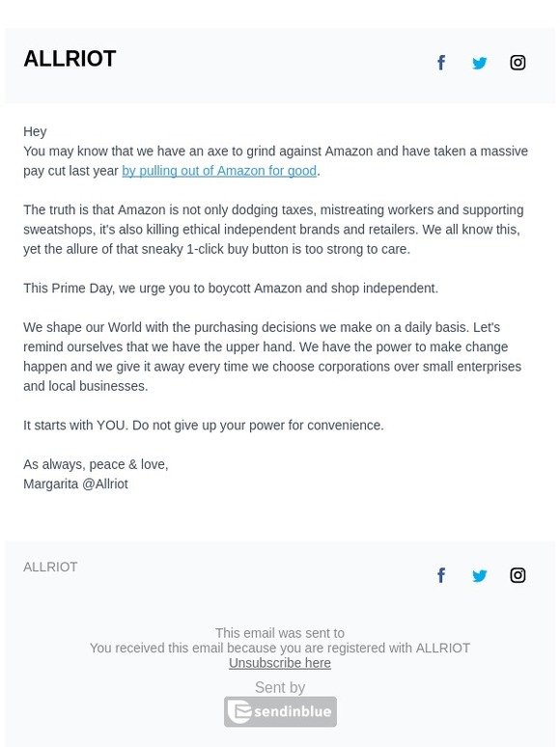This screenshot has height=747, width=560.
Task: Open Facebook icon in the email header
Action: [x=441, y=63]
